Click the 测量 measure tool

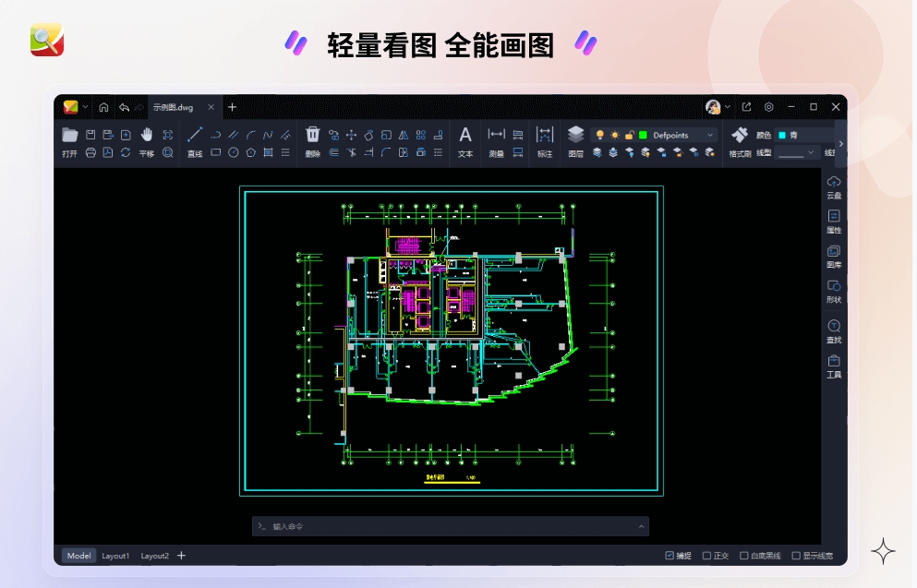click(x=497, y=145)
